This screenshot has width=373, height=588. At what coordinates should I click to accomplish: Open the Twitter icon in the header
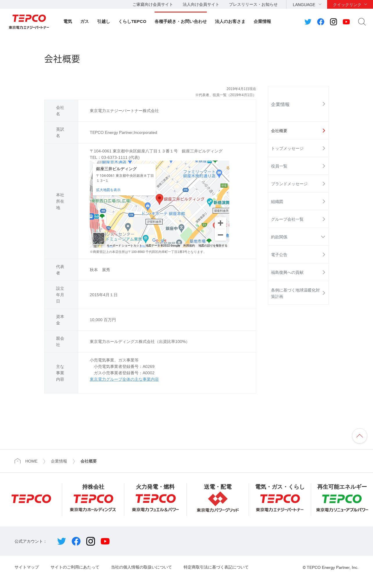coord(308,22)
